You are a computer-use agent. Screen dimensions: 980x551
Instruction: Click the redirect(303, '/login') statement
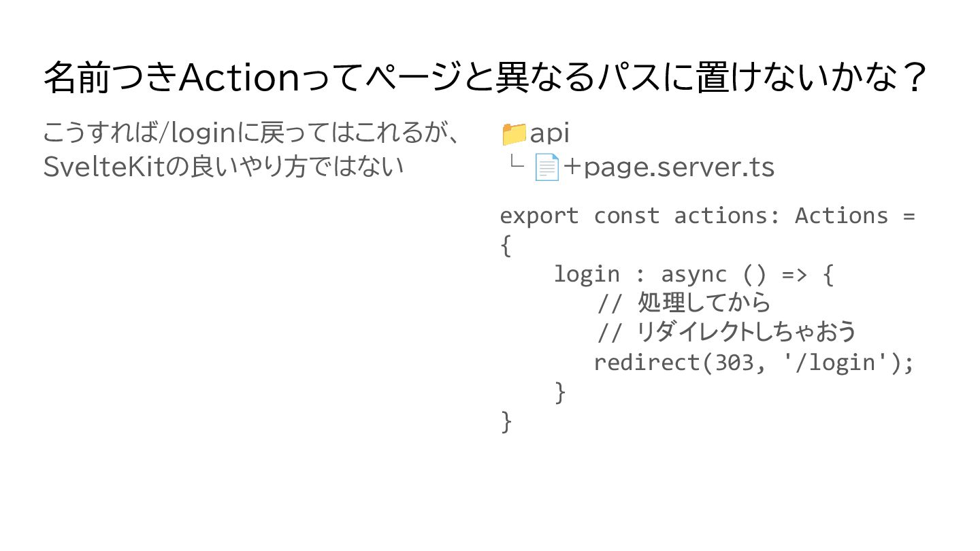click(x=753, y=363)
